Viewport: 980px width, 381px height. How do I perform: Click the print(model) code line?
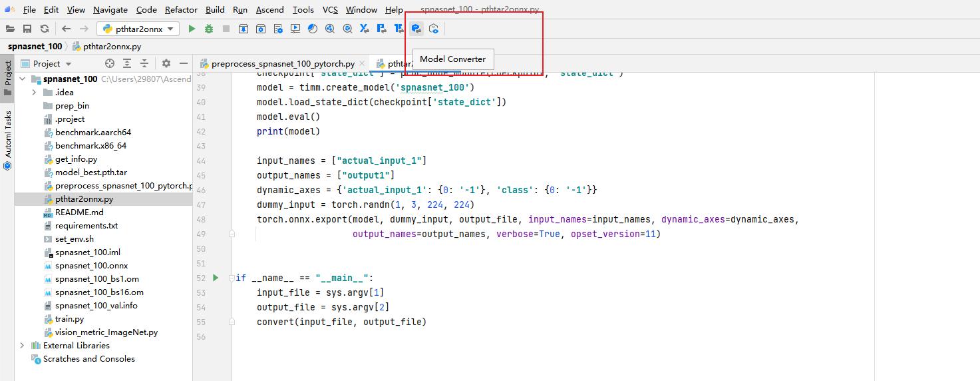(x=288, y=131)
